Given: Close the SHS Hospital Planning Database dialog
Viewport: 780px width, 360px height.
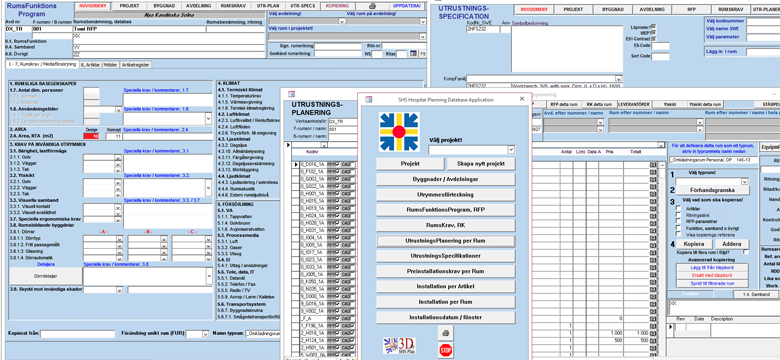Looking at the screenshot, I should (522, 99).
